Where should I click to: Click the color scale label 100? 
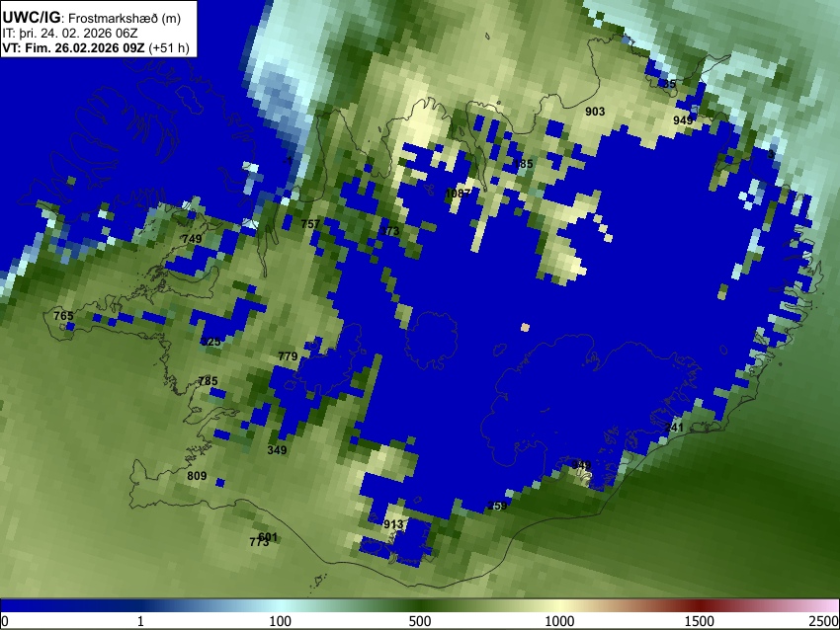point(280,621)
